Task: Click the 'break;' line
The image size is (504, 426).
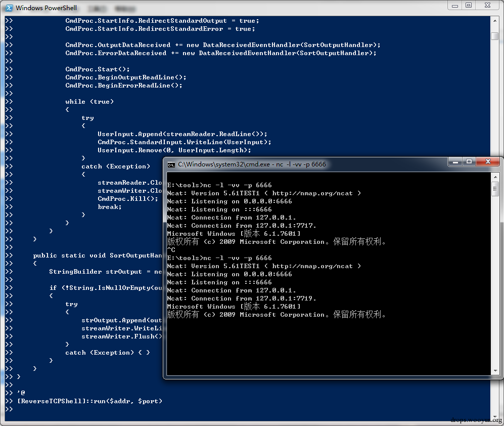Action: click(110, 207)
